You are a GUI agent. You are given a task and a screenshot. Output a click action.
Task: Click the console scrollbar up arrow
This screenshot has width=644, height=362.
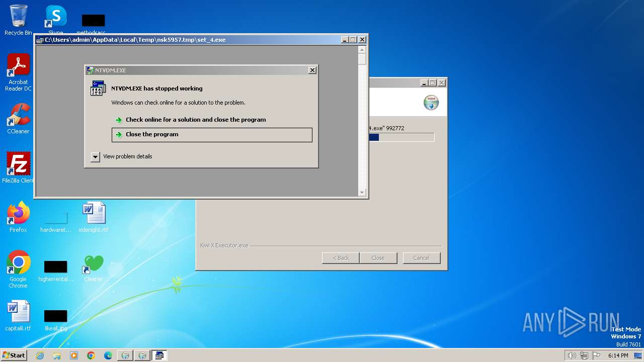tap(362, 49)
